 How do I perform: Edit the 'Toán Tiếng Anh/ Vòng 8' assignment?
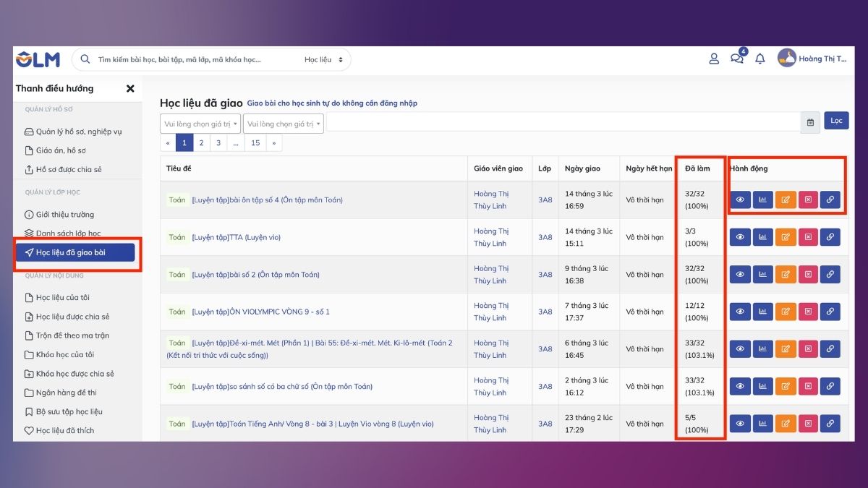point(786,424)
